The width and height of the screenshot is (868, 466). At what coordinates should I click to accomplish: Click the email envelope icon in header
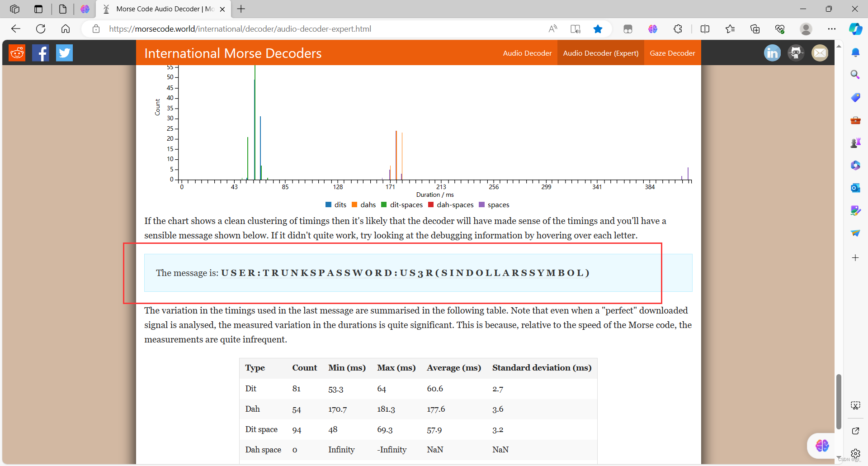(820, 53)
